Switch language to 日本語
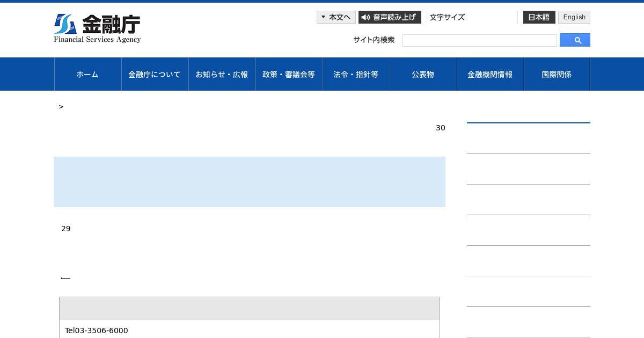Image resolution: width=644 pixels, height=338 pixels. coord(539,17)
